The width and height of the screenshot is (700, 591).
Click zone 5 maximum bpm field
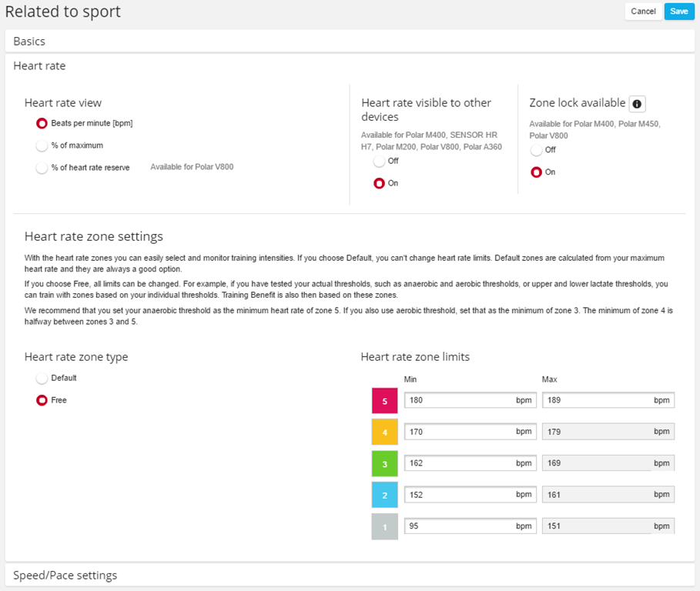pyautogui.click(x=597, y=401)
